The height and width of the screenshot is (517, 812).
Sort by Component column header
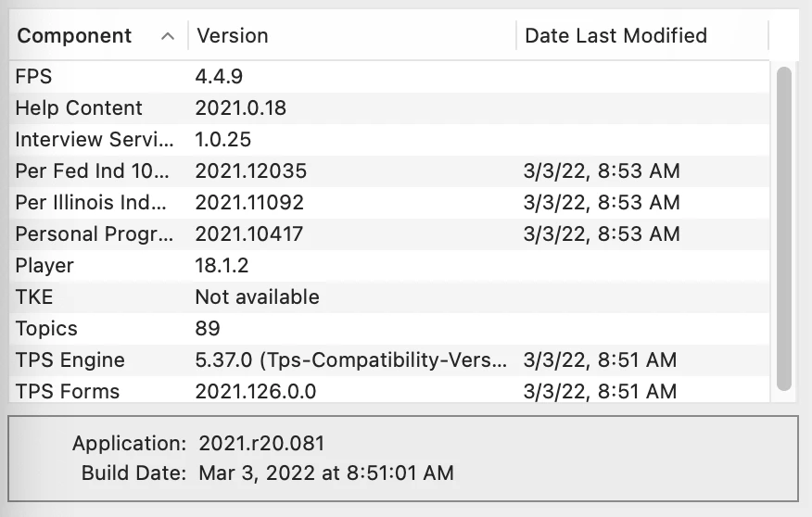click(x=98, y=36)
